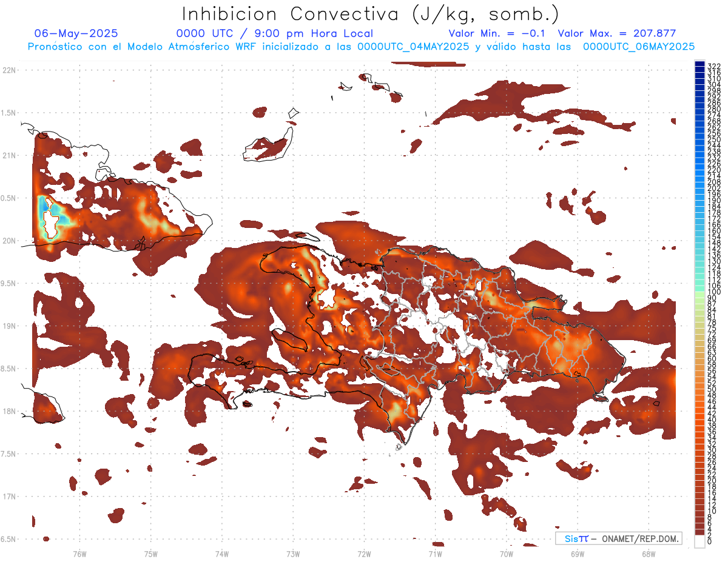The image size is (728, 562).
Task: Click '0000 UTC / 9:00 pm Hora Local'
Action: (275, 33)
